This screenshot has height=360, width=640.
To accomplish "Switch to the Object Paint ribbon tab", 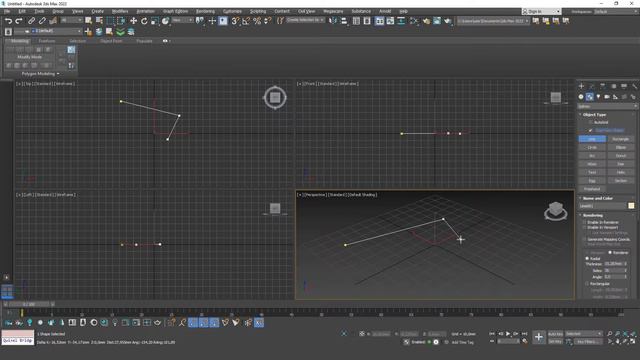I will click(111, 41).
